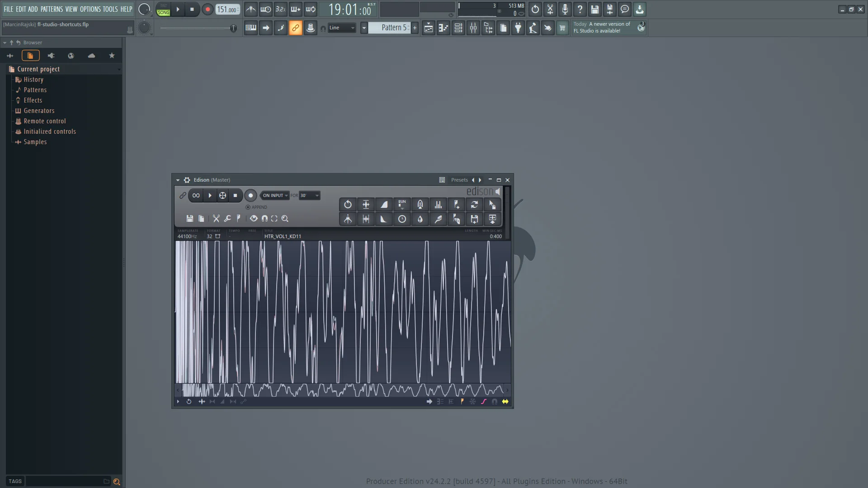Open the TOOLS menu
Screen dimensions: 868x488
pos(110,9)
